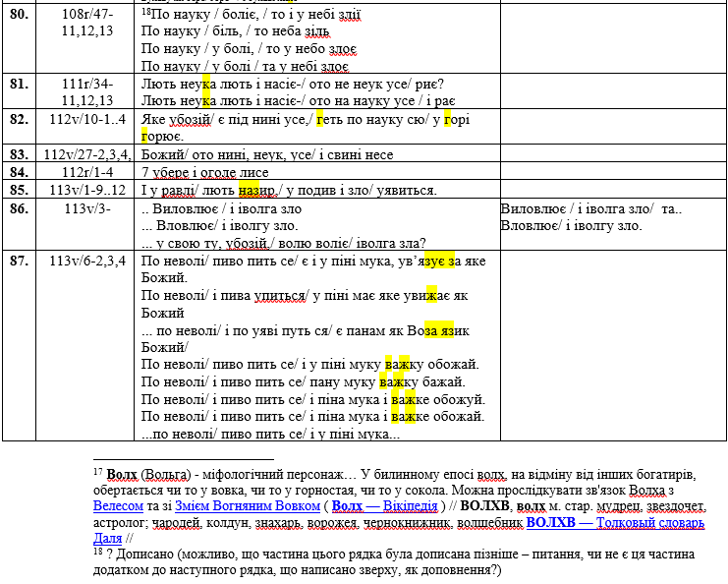Viewport: 728px width, 584px height.
Task: Click the reference cell 108r/47-
Action: click(x=87, y=14)
